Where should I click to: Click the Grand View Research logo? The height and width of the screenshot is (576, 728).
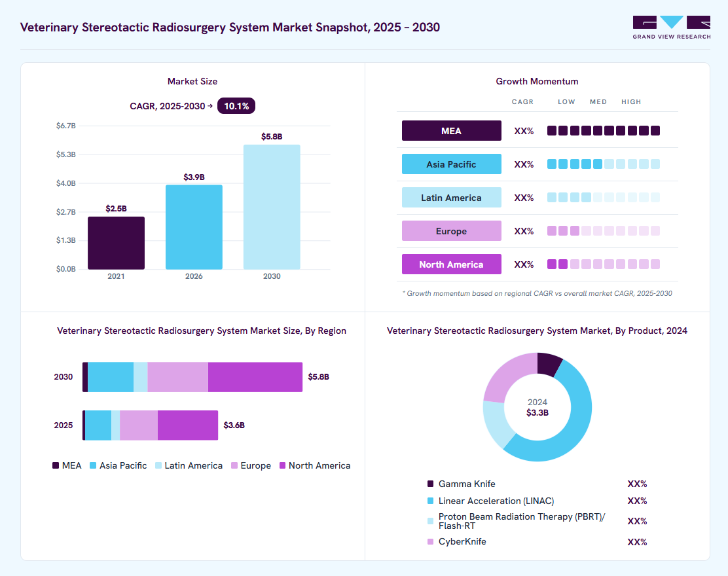pyautogui.click(x=671, y=27)
